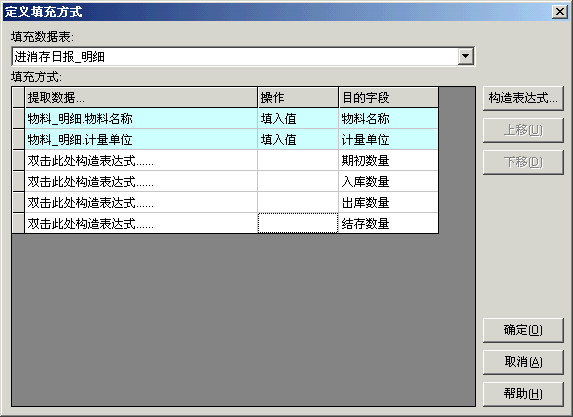Click the 目的字段 column header
Screen dimensions: 573x417
[388, 98]
